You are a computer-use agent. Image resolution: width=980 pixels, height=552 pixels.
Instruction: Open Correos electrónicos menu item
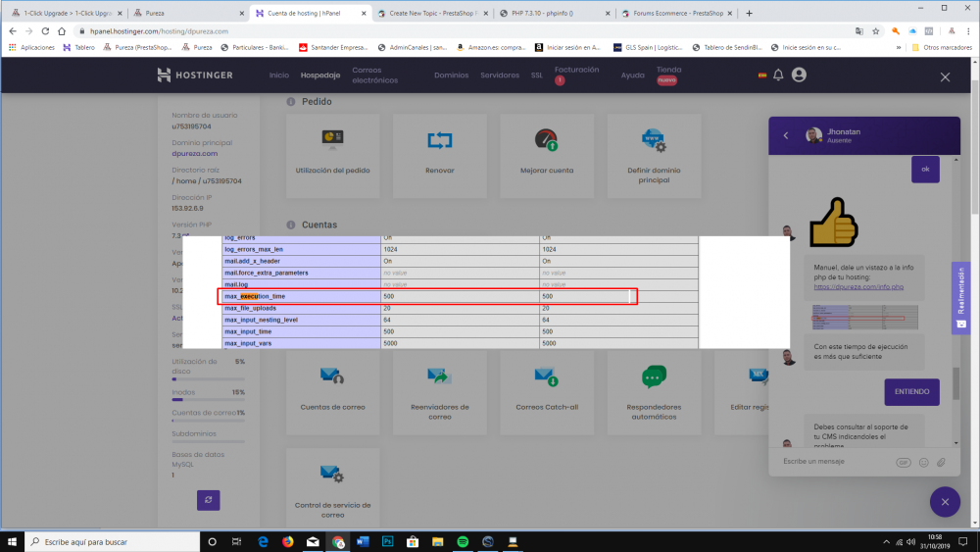click(375, 75)
